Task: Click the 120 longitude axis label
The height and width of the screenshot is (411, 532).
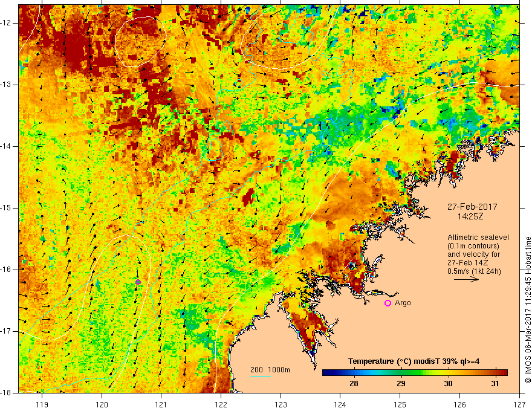Action: pyautogui.click(x=102, y=404)
